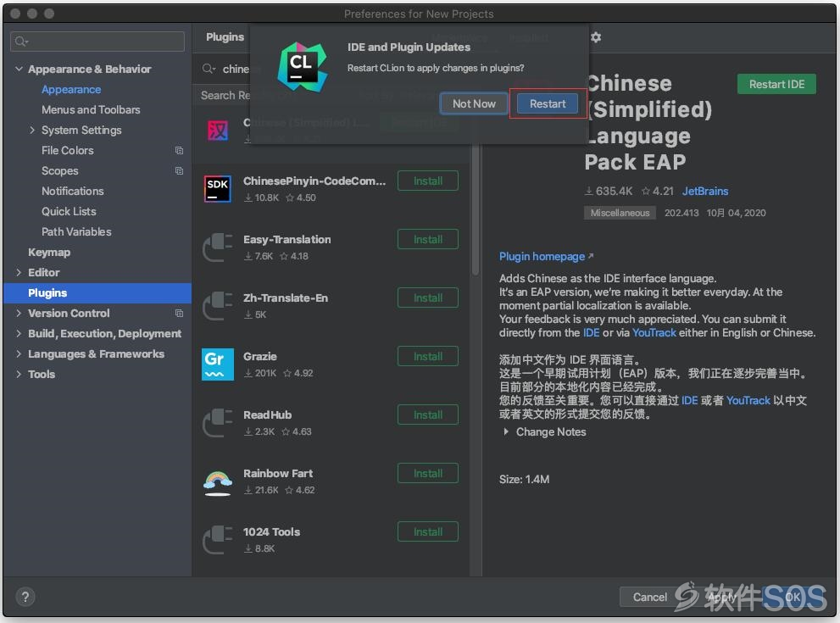The image size is (840, 623).
Task: Install the Zh-Translate-En plugin
Action: (x=428, y=298)
